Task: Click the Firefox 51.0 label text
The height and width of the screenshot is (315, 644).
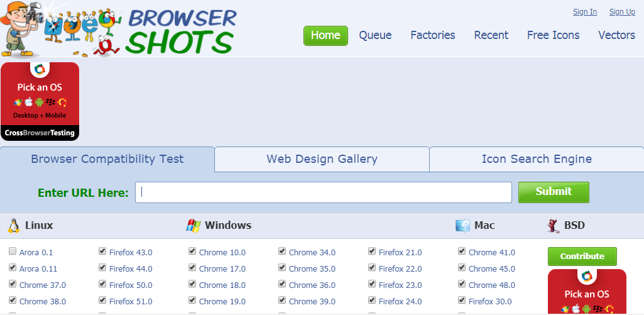Action: 131,302
